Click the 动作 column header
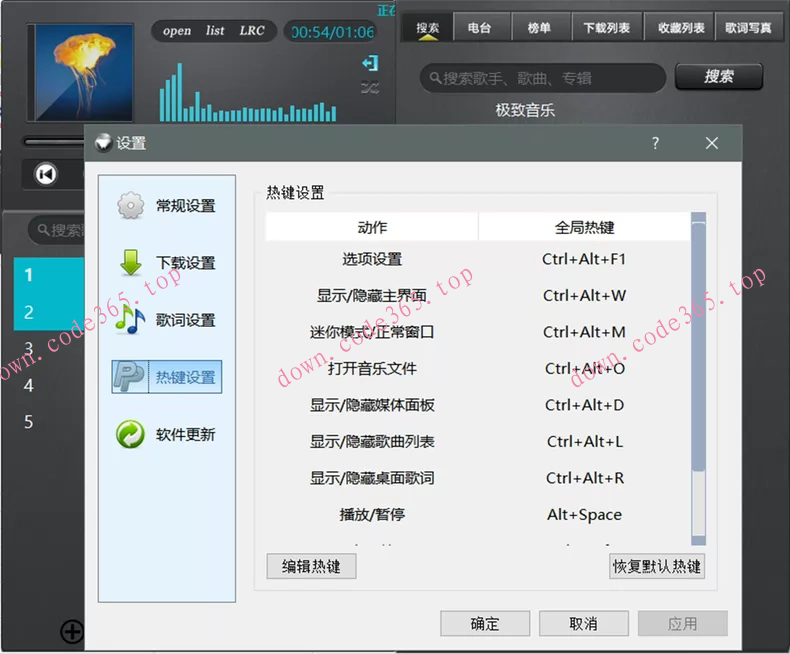790x654 pixels. tap(372, 227)
